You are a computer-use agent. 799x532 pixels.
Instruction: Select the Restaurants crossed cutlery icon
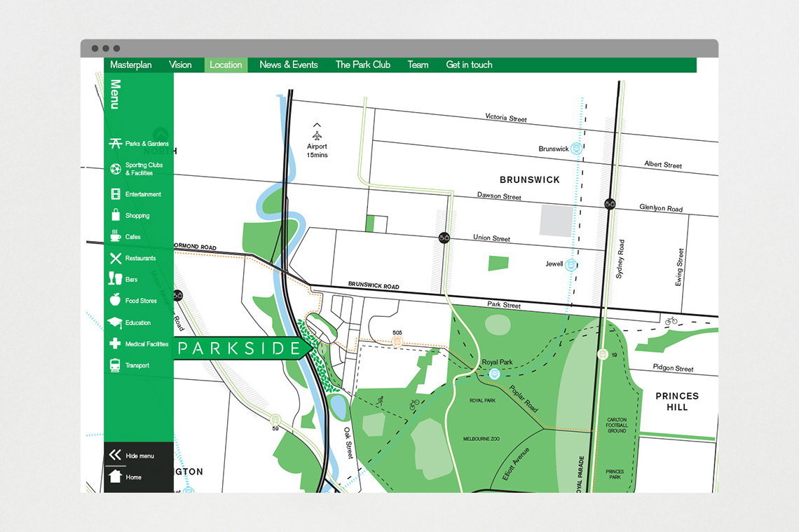(115, 259)
